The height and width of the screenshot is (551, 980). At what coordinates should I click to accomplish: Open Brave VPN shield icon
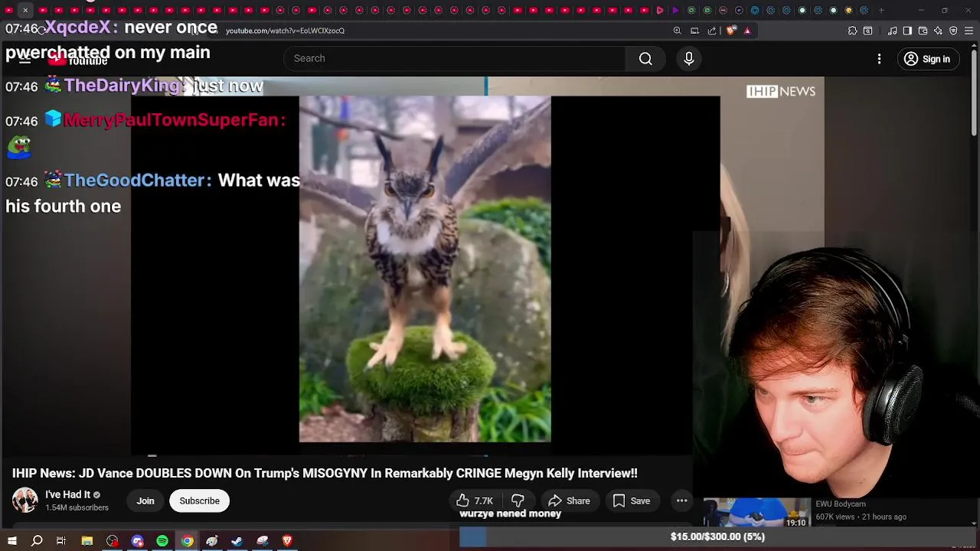(x=953, y=31)
